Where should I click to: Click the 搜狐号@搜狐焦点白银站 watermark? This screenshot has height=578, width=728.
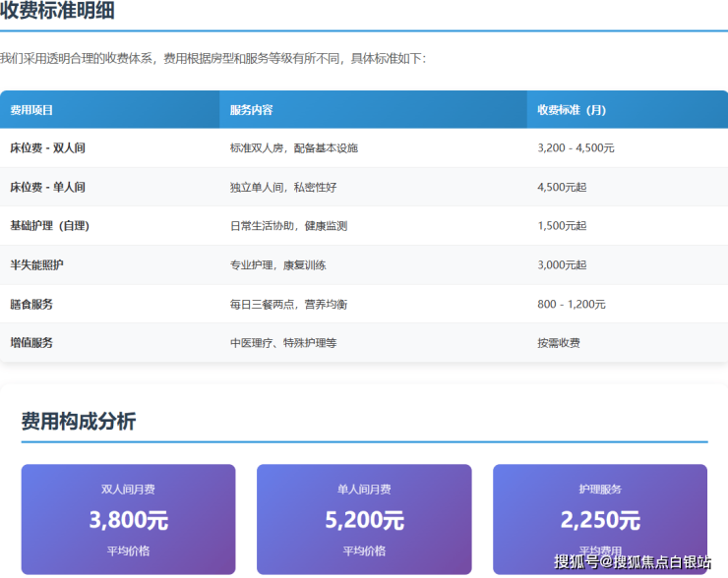632,562
